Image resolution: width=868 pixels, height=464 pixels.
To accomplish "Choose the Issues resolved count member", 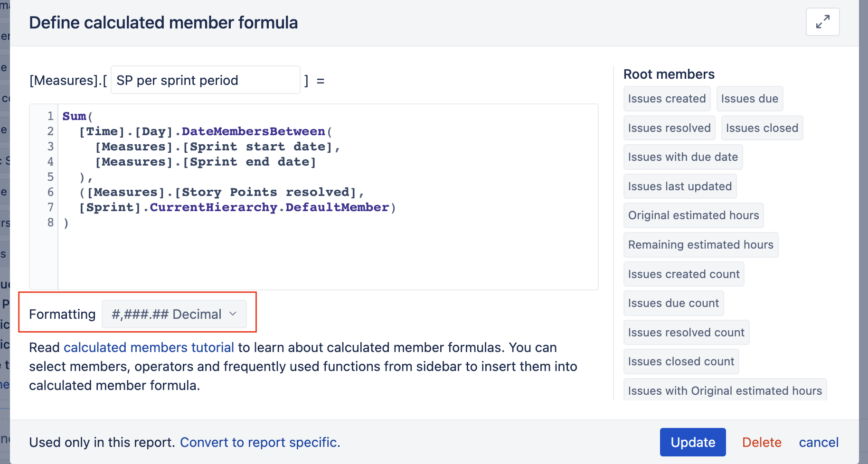I will click(x=686, y=333).
